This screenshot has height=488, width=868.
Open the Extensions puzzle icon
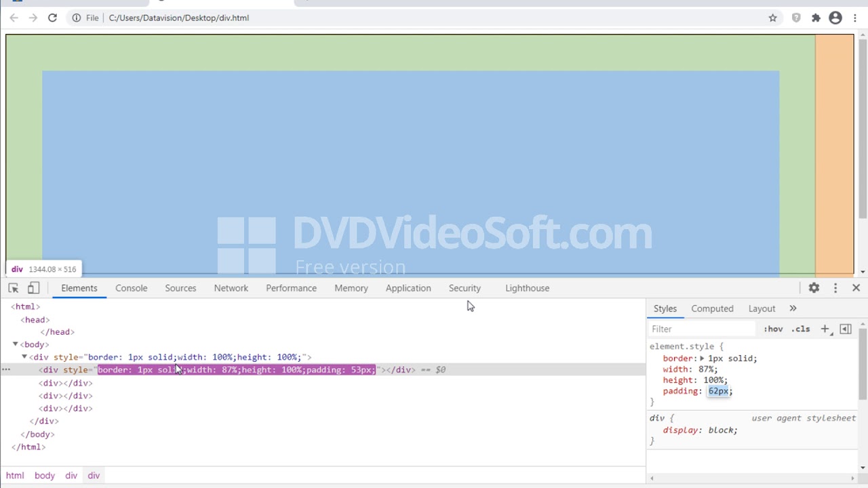816,18
